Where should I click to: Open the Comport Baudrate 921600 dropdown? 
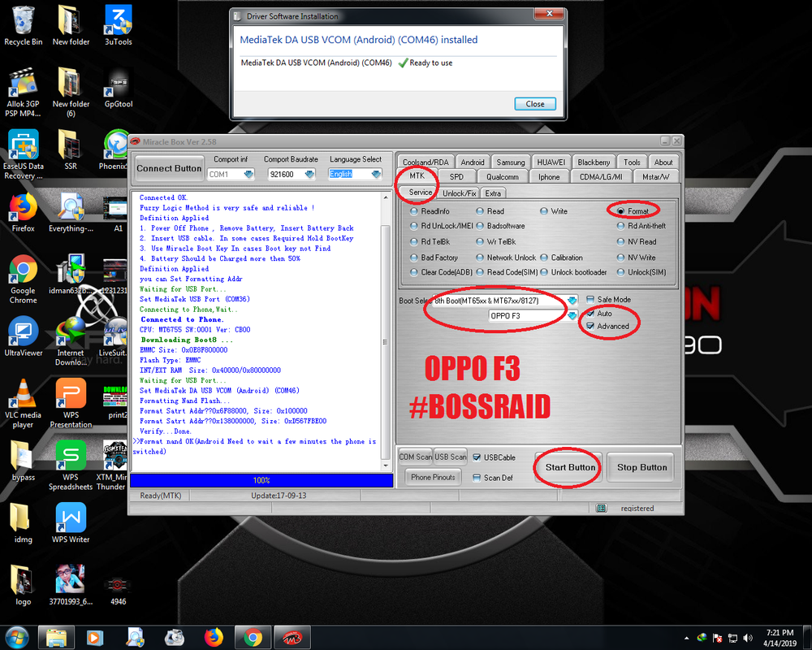pos(309,174)
